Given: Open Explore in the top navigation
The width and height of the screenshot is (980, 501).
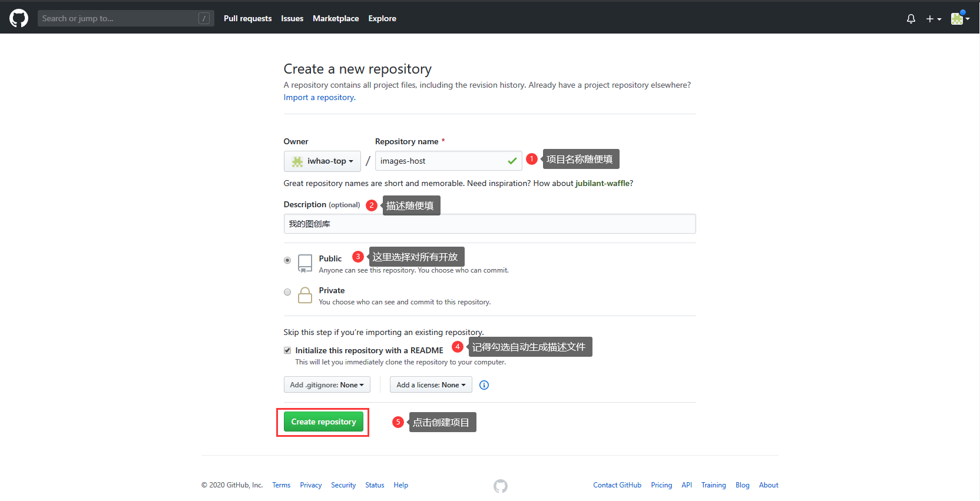Looking at the screenshot, I should (382, 18).
